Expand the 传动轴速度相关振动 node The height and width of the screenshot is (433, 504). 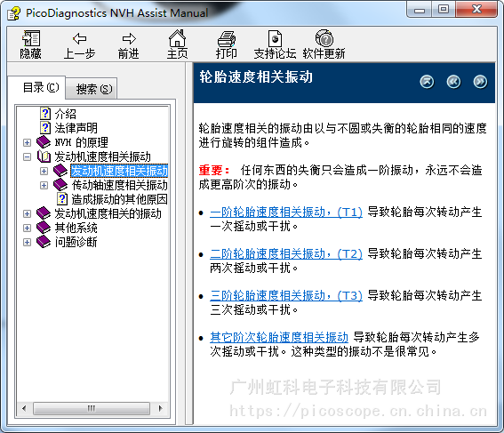[44, 186]
